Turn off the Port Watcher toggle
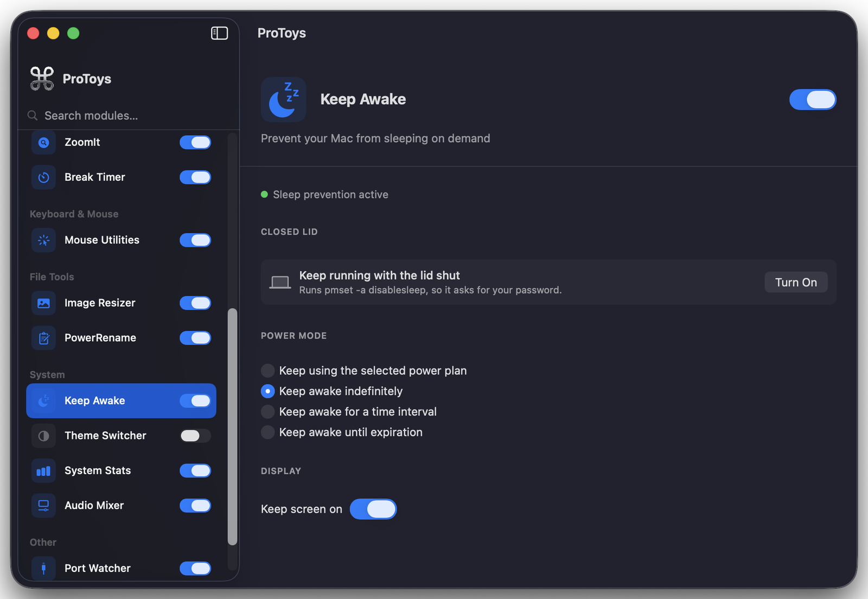868x599 pixels. point(195,569)
